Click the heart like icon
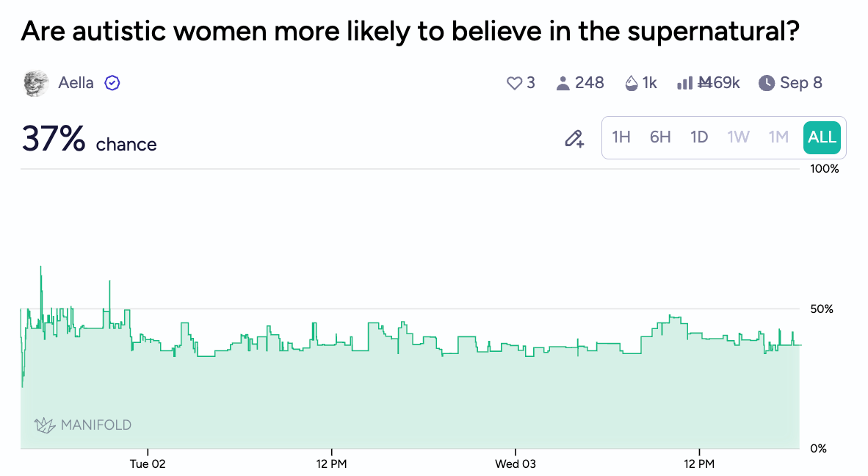Viewport: 868px width, 476px height. pyautogui.click(x=514, y=83)
